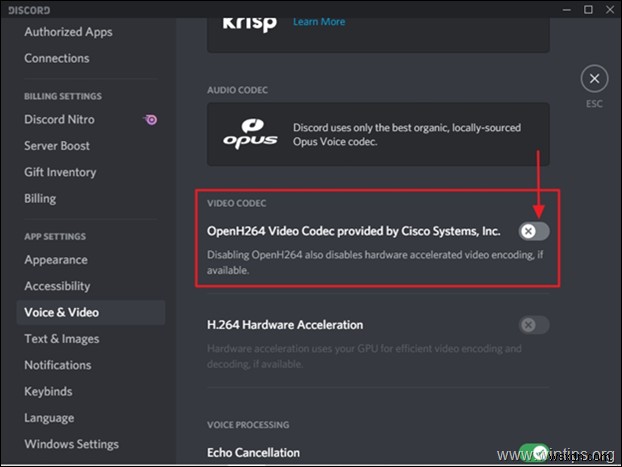
Task: Open the Appearance settings
Action: (x=56, y=260)
